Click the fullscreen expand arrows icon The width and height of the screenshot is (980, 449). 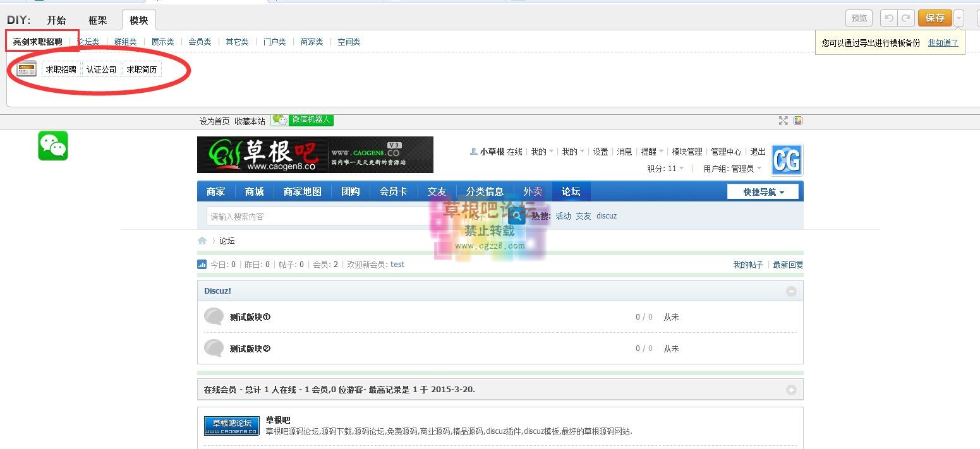click(783, 121)
